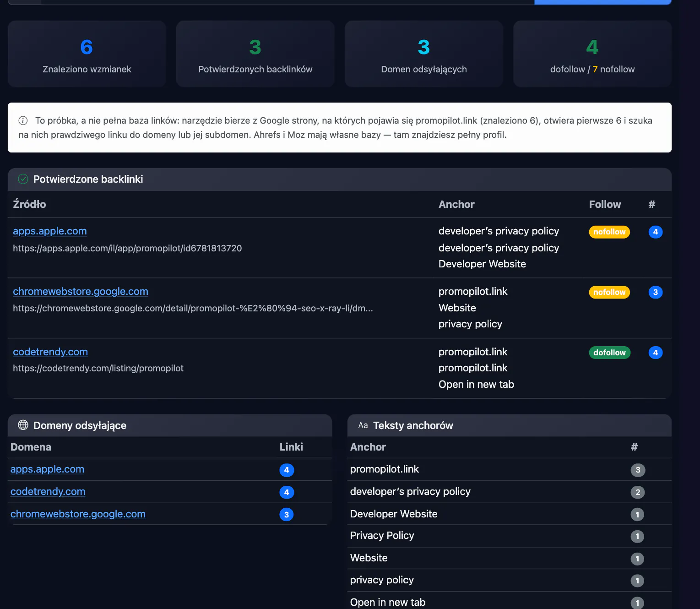
Task: Click the Źródło column header
Action: point(29,204)
